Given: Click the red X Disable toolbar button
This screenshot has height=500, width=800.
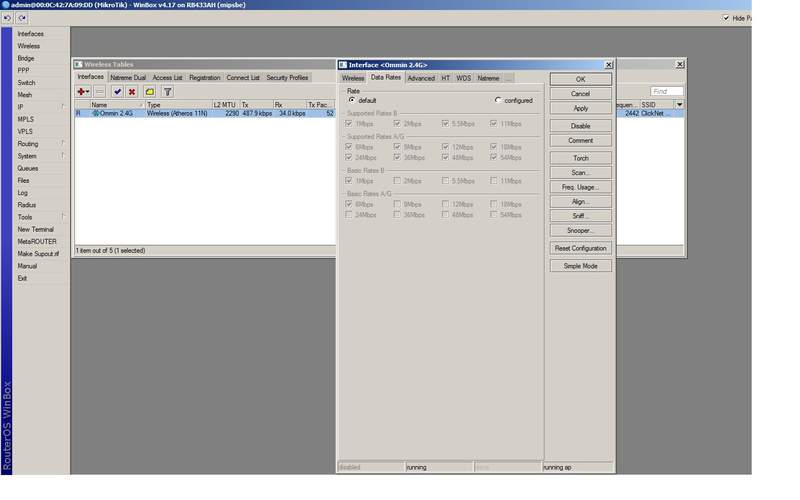Looking at the screenshot, I should [132, 92].
